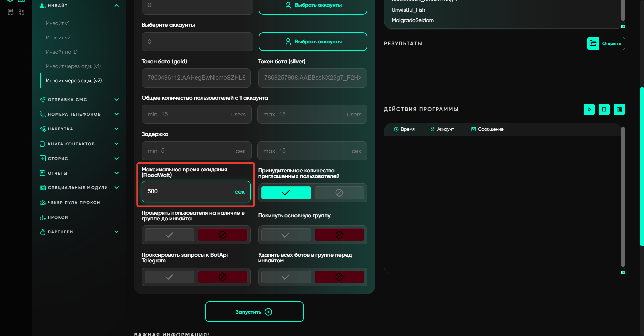Click the folder icon next to Открыть
The image size is (644, 336).
pos(593,43)
